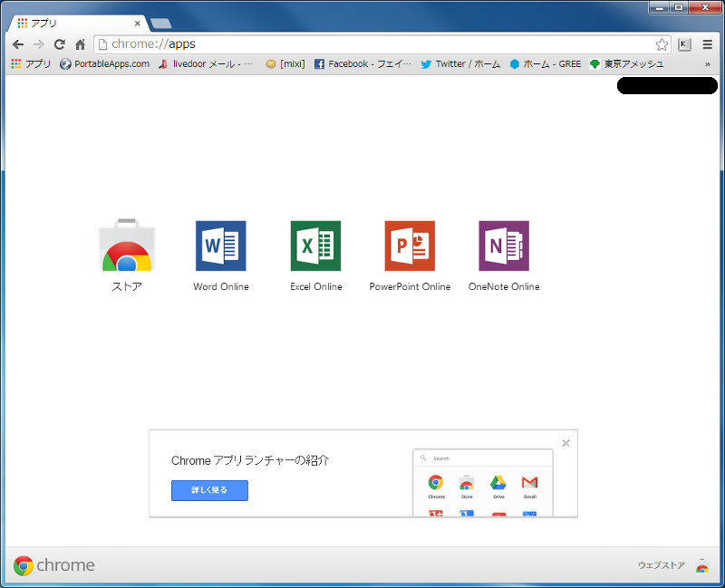
Task: Open the home page via house icon
Action: [81, 44]
